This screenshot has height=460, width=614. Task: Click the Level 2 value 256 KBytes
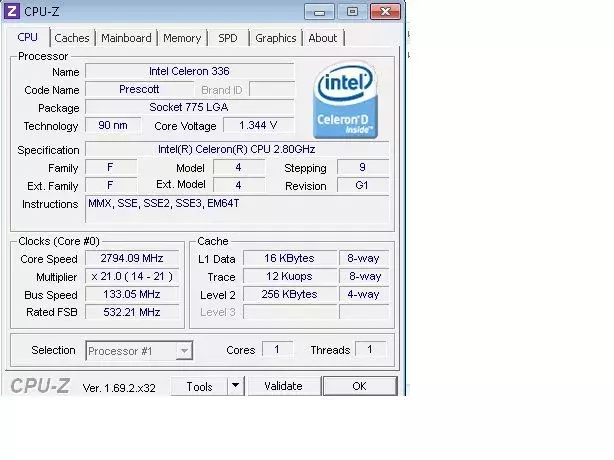(290, 294)
